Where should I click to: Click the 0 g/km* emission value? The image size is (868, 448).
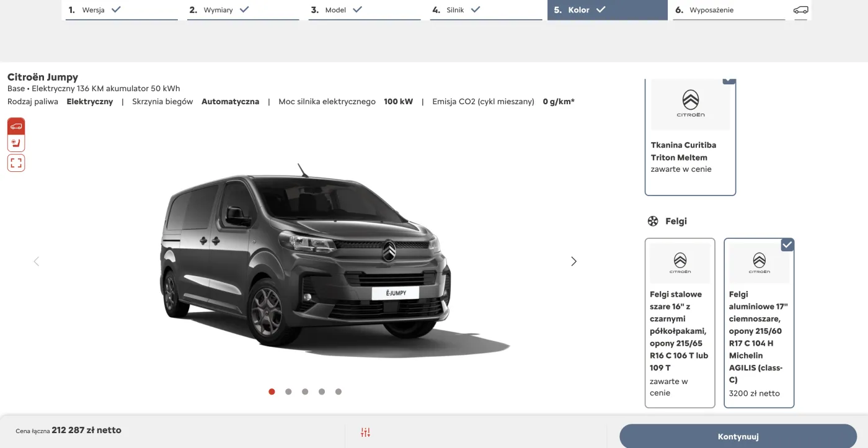tap(559, 102)
